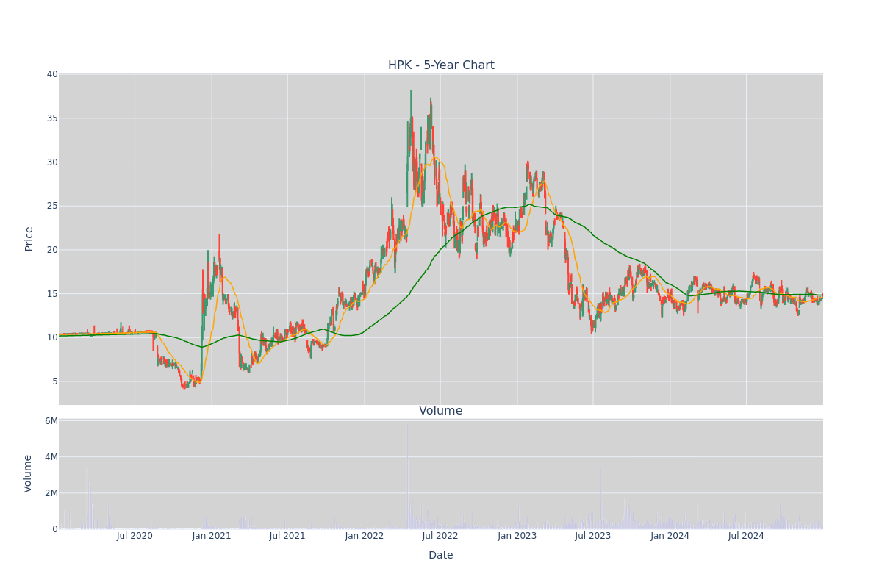The width and height of the screenshot is (882, 588).
Task: Click the price tick label 25
Action: click(x=52, y=206)
